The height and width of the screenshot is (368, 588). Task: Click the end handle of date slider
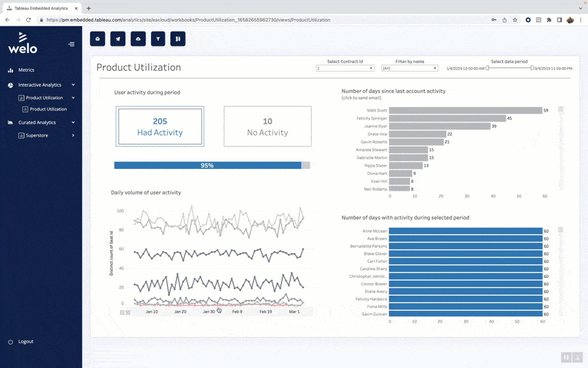tap(532, 68)
